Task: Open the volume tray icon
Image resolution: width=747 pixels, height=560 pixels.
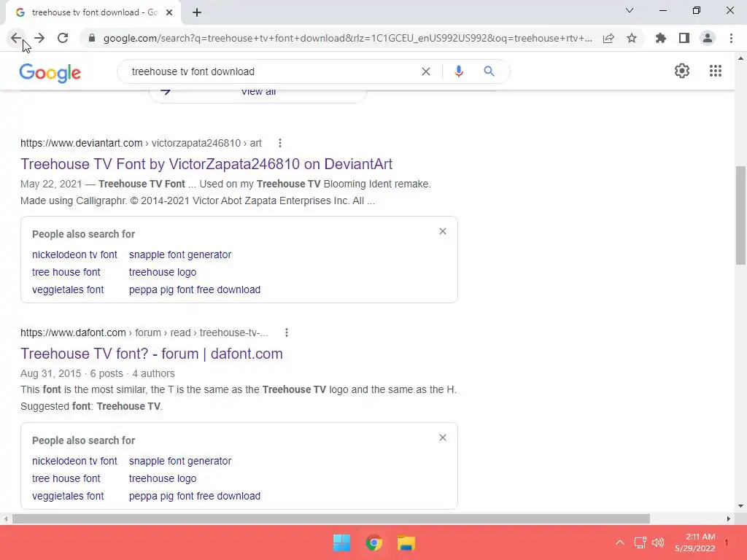Action: point(658,542)
